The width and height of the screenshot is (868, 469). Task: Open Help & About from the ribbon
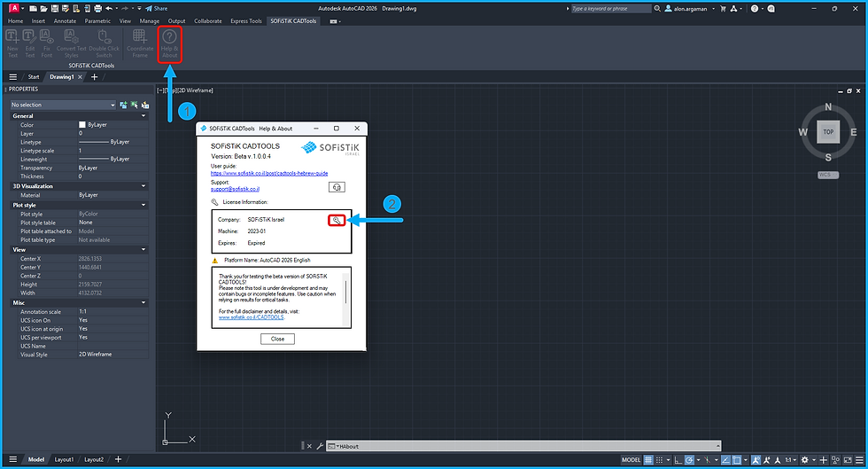pyautogui.click(x=169, y=43)
